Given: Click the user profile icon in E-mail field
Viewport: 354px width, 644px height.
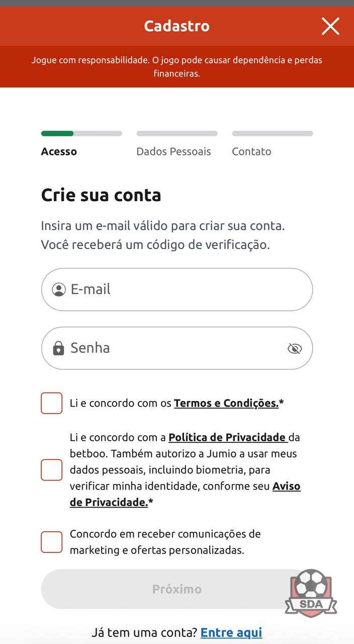Looking at the screenshot, I should tap(59, 290).
